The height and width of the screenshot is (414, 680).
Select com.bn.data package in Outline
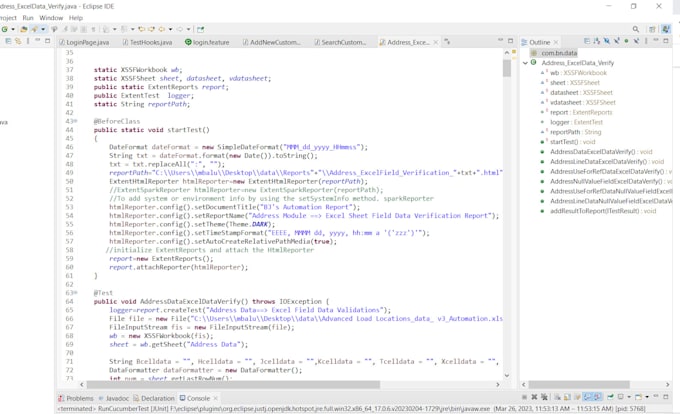(559, 52)
